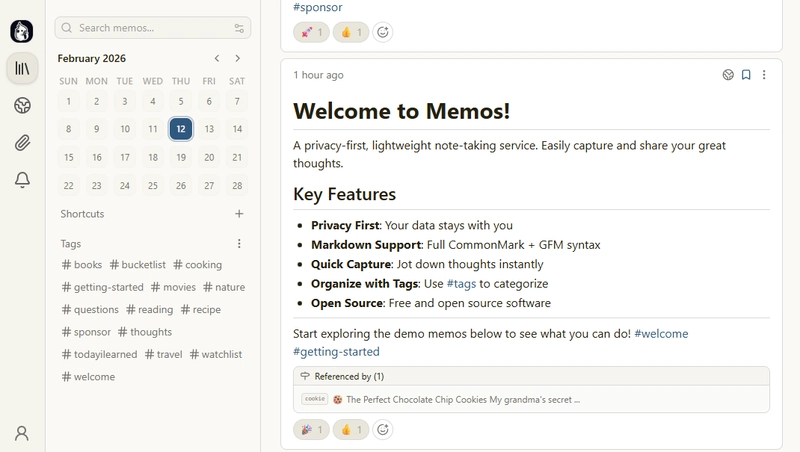
Task: Open the Memos home library icon
Action: coord(22,68)
